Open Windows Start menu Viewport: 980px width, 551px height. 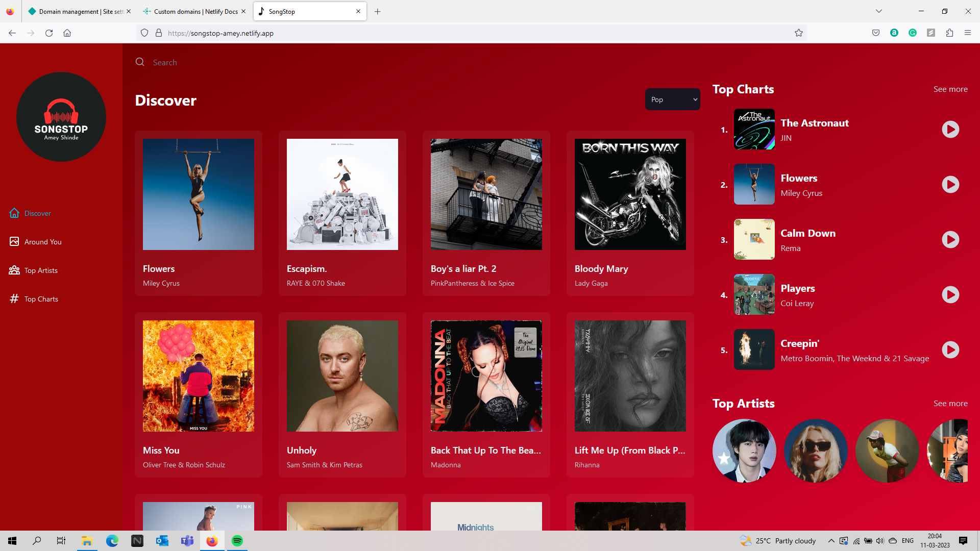tap(12, 541)
